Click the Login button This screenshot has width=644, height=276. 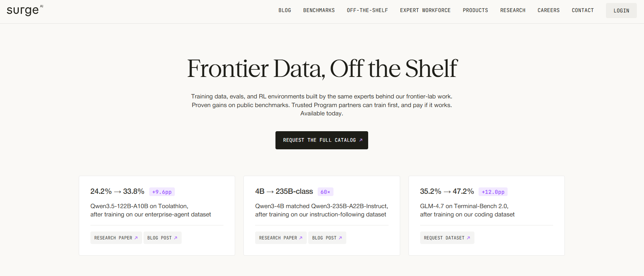click(621, 11)
